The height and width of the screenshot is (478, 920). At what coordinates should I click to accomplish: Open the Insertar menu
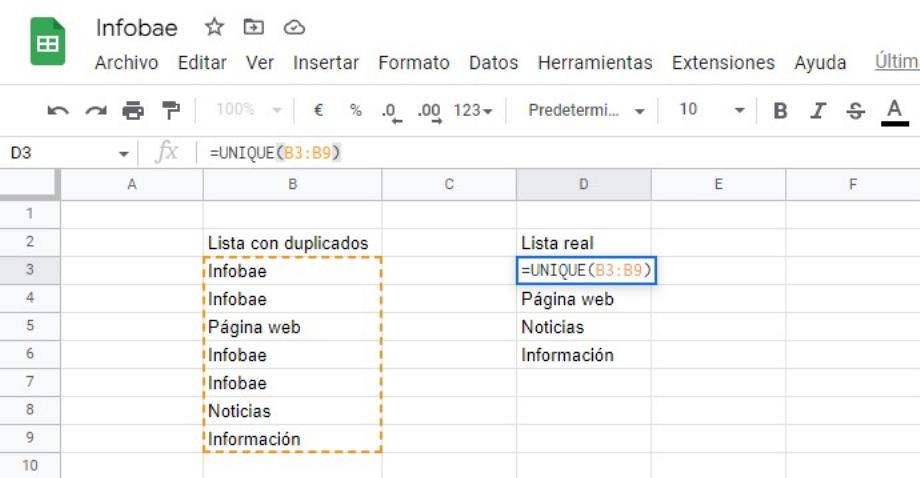[326, 62]
